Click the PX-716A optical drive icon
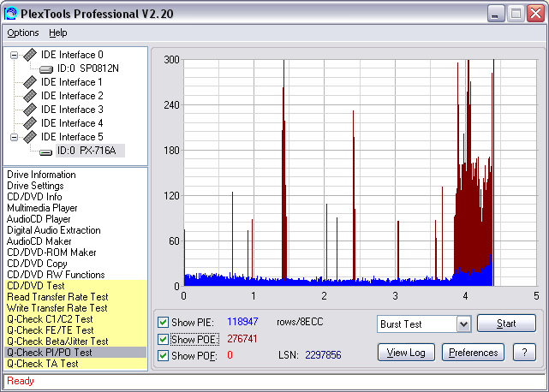 [46, 152]
